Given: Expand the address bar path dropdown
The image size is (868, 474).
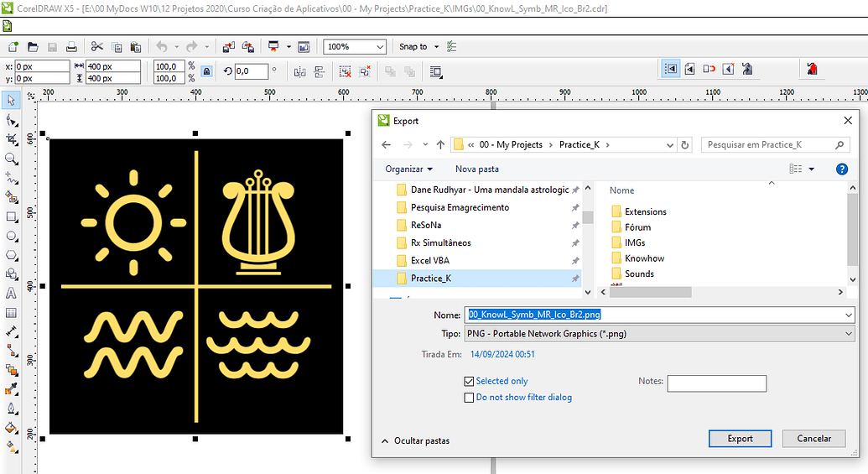Looking at the screenshot, I should click(x=670, y=145).
